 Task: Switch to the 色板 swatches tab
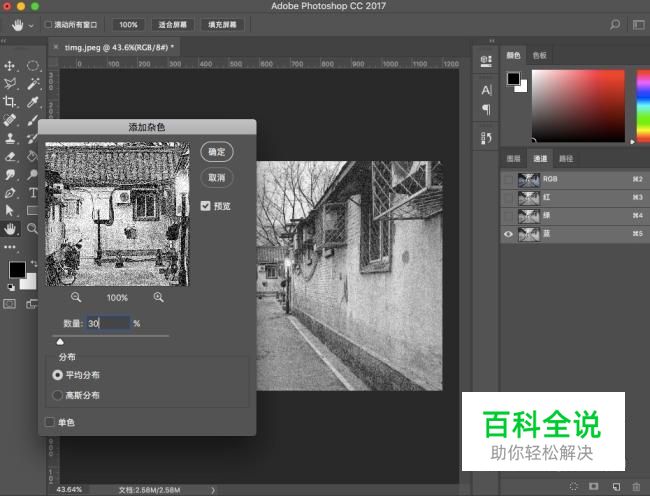click(x=540, y=56)
